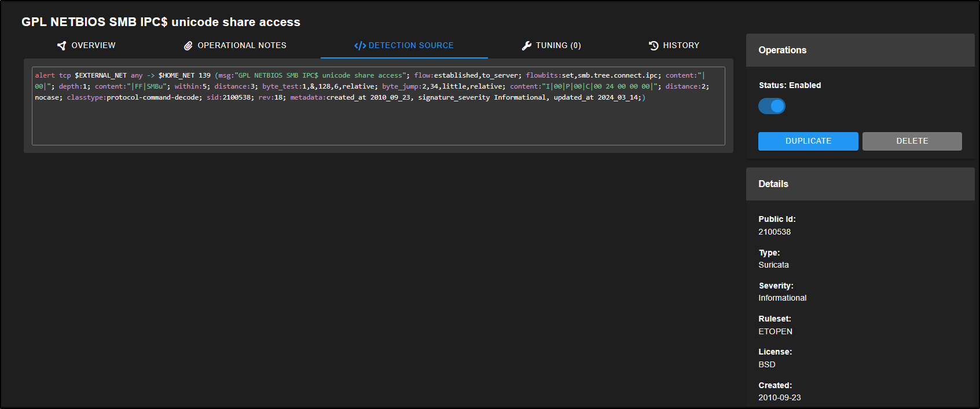This screenshot has width=980, height=409.
Task: View the HISTORY tab label
Action: point(681,45)
